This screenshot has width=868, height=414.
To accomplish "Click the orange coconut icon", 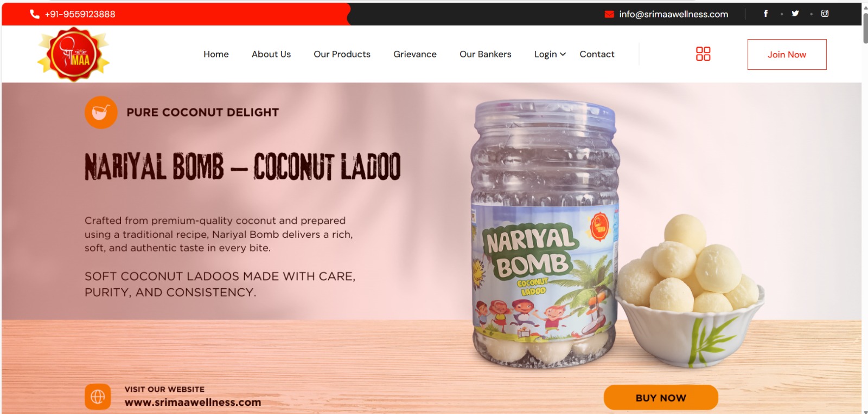I will [x=101, y=112].
